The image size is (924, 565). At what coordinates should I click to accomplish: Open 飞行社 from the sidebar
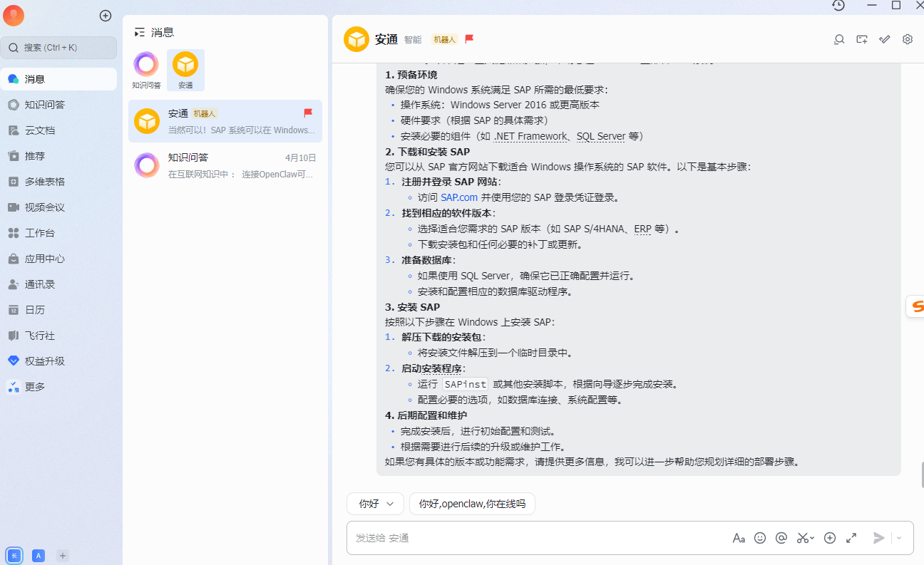click(x=59, y=336)
